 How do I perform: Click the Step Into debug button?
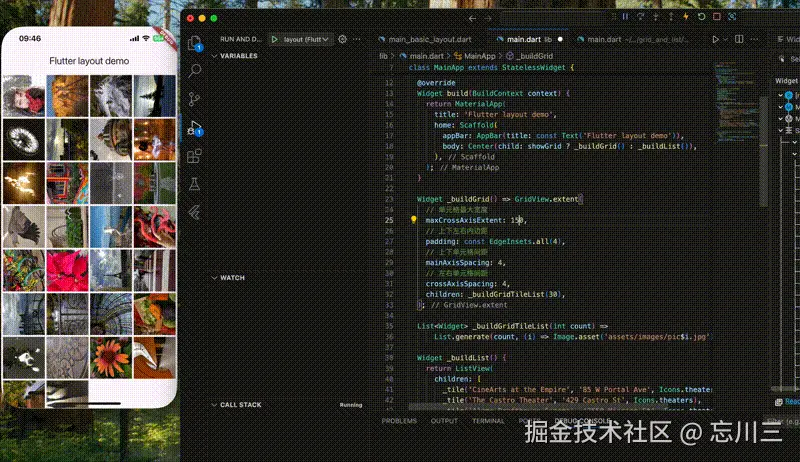pyautogui.click(x=656, y=17)
